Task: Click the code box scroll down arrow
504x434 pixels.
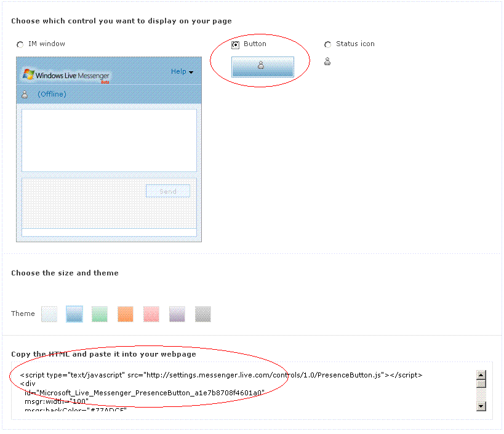Action: point(481,406)
